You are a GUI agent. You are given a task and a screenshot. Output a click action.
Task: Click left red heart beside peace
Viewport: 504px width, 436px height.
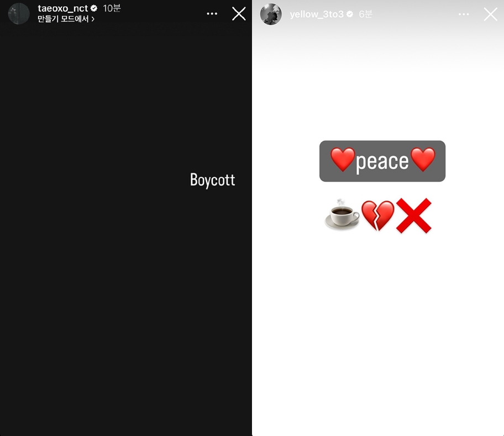click(x=343, y=159)
